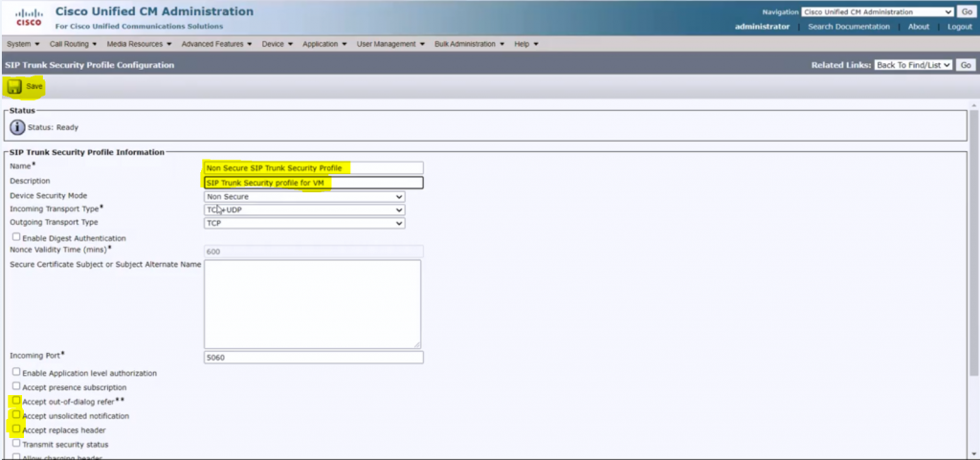Open the Navigation dropdown
This screenshot has width=980, height=460.
pyautogui.click(x=878, y=11)
